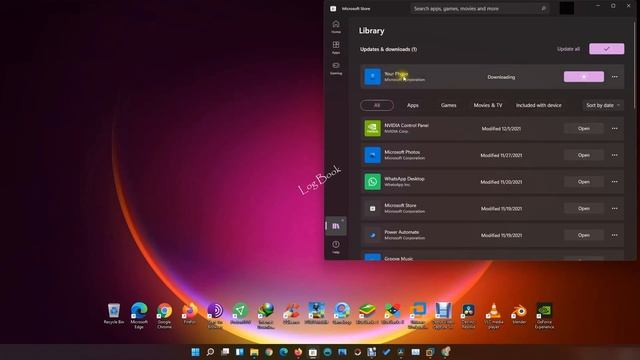
Task: Select the Firefox desktop shortcut
Action: click(x=190, y=313)
